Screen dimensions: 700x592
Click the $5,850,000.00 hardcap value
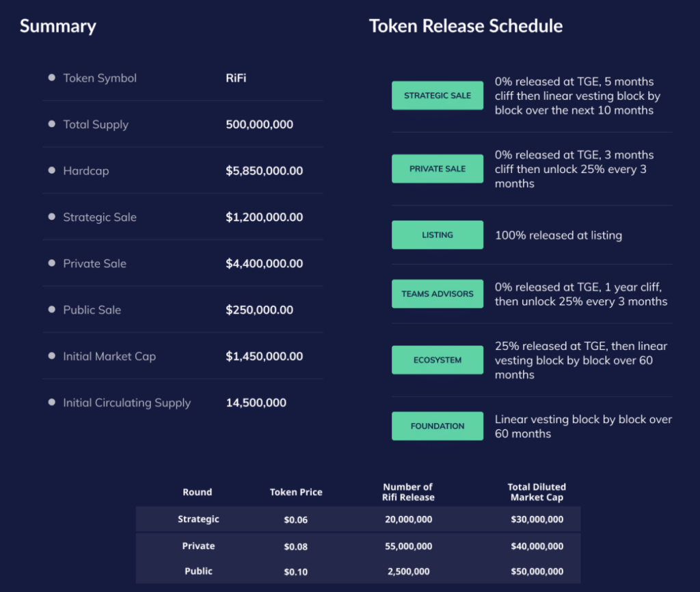[x=265, y=171]
